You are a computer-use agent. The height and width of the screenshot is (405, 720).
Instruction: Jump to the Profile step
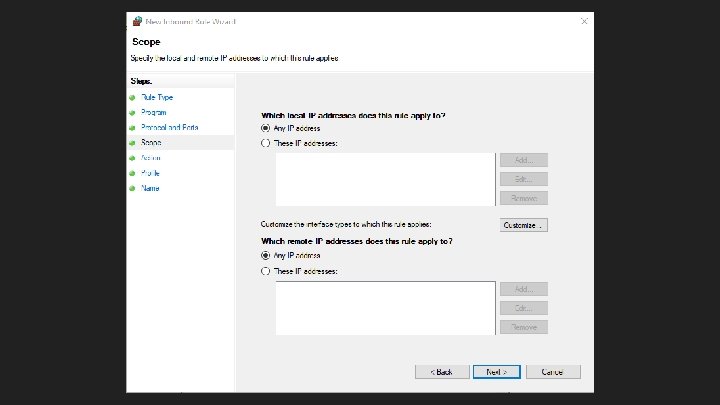(x=151, y=173)
